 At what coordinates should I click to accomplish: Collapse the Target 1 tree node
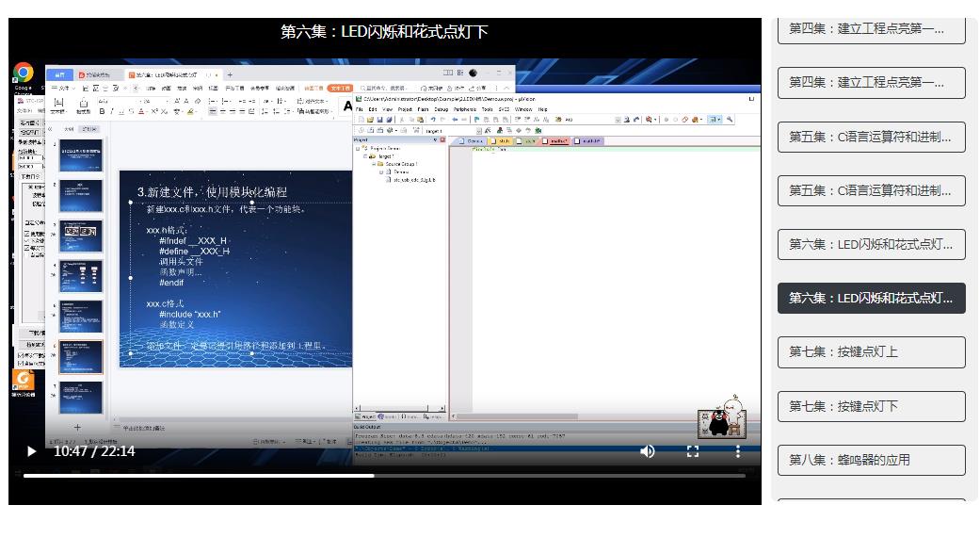pyautogui.click(x=365, y=156)
